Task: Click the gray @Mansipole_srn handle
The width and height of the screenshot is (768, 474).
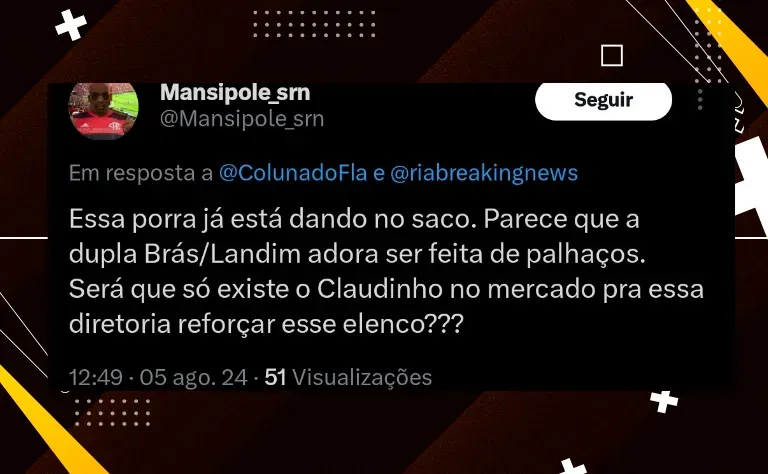Action: (242, 119)
